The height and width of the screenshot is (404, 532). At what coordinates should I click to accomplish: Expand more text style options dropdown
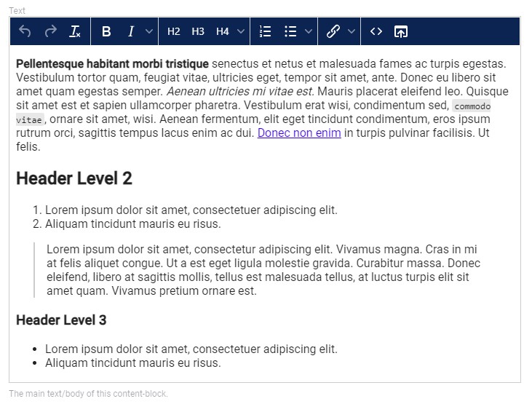pos(149,31)
